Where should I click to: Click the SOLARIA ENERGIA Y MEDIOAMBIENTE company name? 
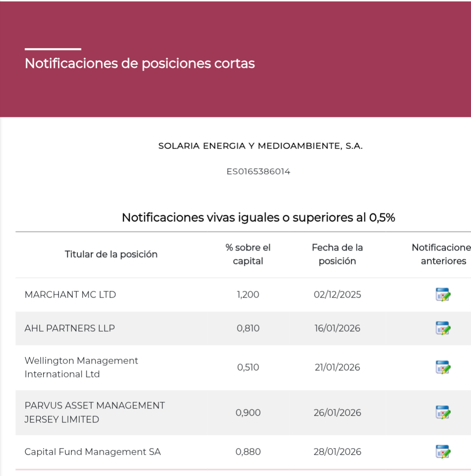(260, 146)
